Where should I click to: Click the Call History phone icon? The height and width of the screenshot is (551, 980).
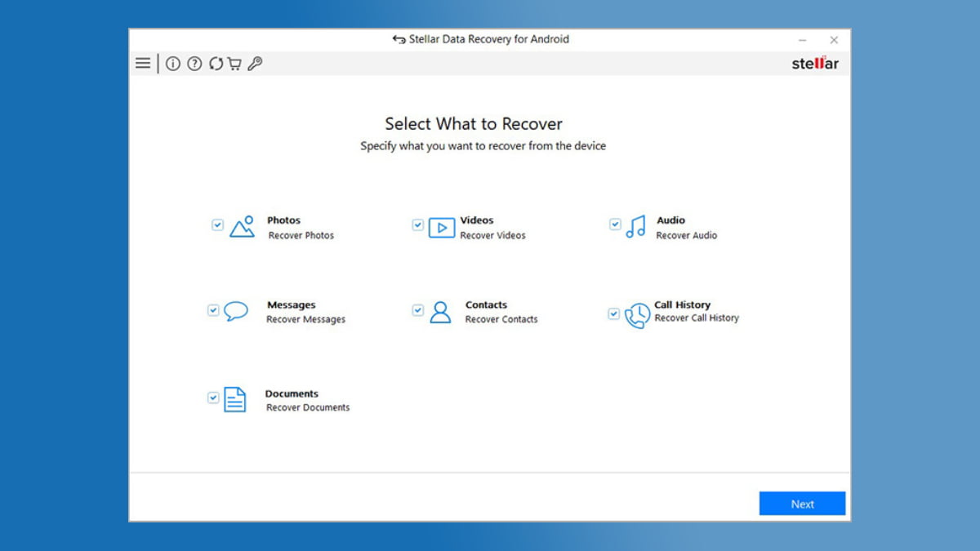(x=637, y=315)
